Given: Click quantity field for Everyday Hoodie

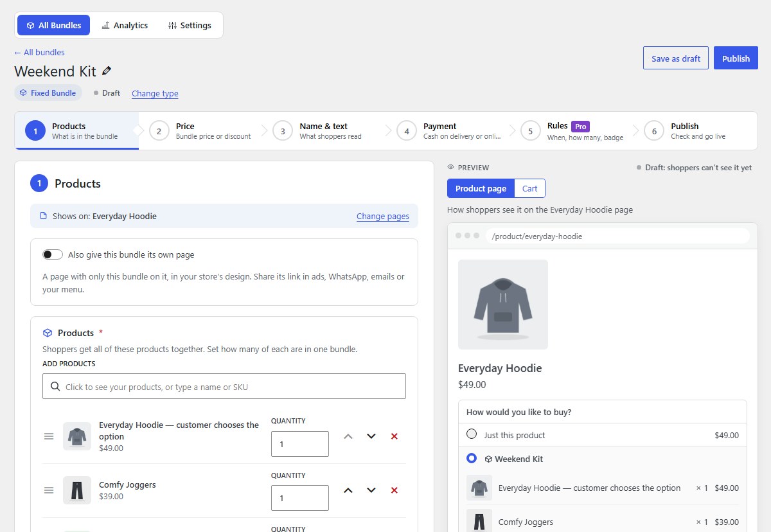Looking at the screenshot, I should pyautogui.click(x=300, y=444).
